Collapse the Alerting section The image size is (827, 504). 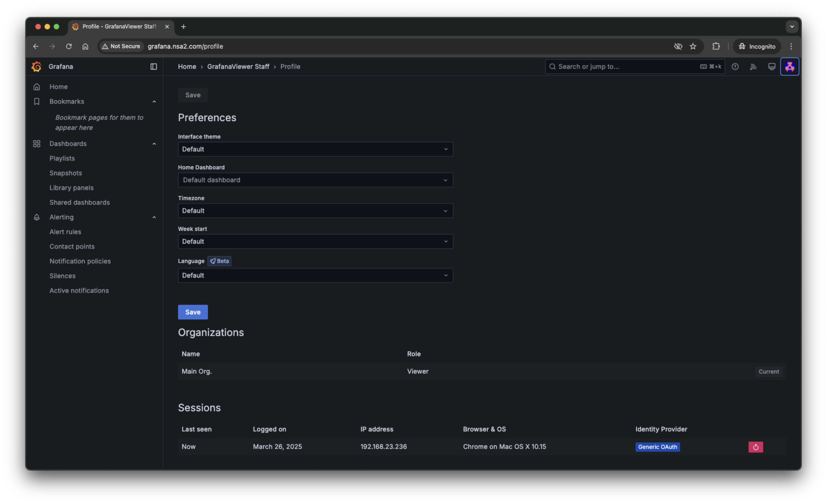(154, 217)
